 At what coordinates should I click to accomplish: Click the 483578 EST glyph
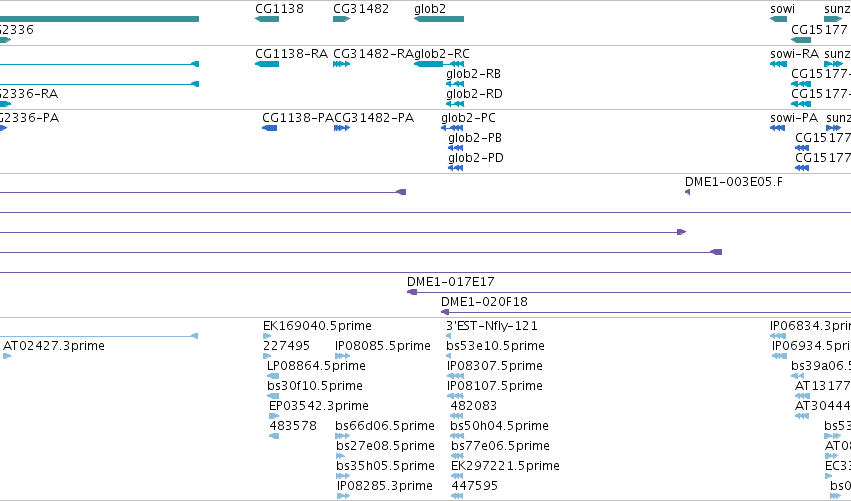(274, 436)
